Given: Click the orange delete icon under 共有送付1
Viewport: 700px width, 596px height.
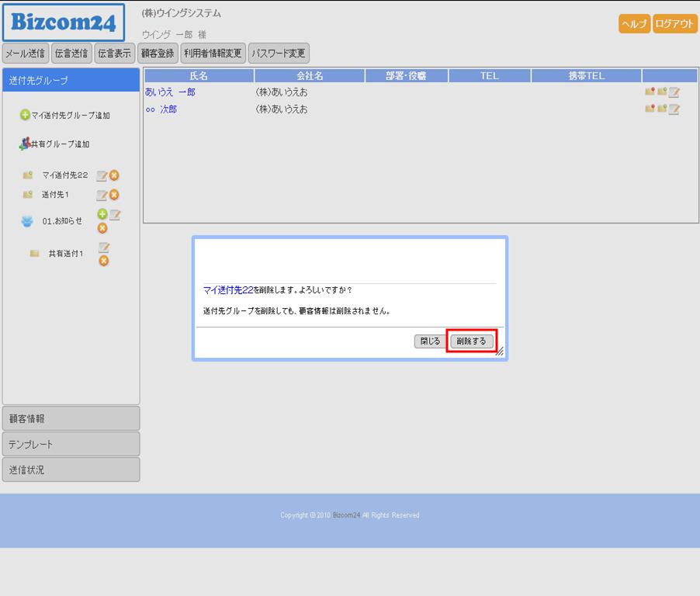Looking at the screenshot, I should pyautogui.click(x=103, y=261).
